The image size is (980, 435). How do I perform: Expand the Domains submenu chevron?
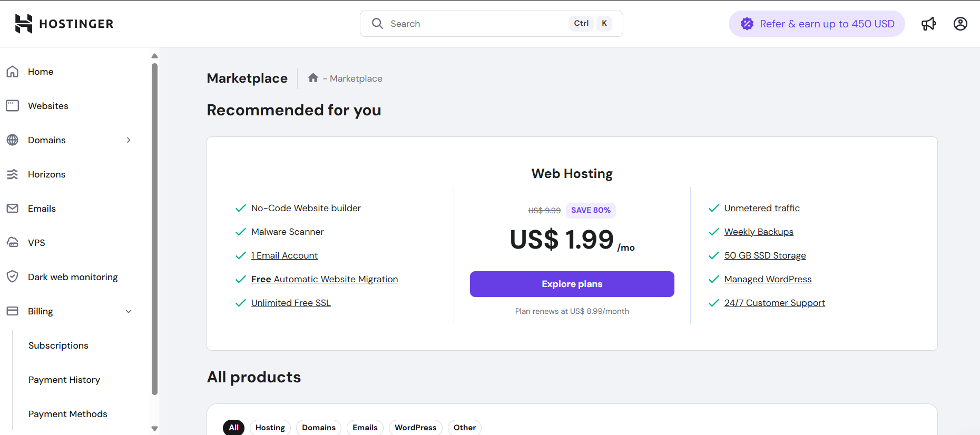[129, 140]
